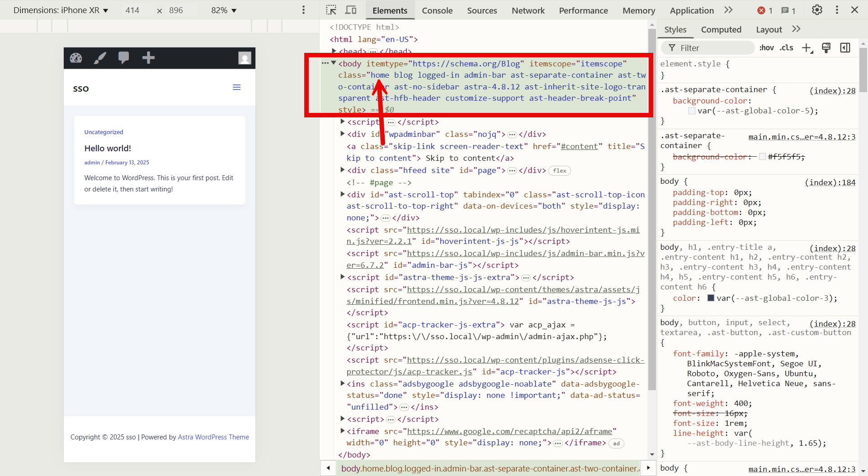
Task: Switch to the Console tab
Action: (x=437, y=10)
